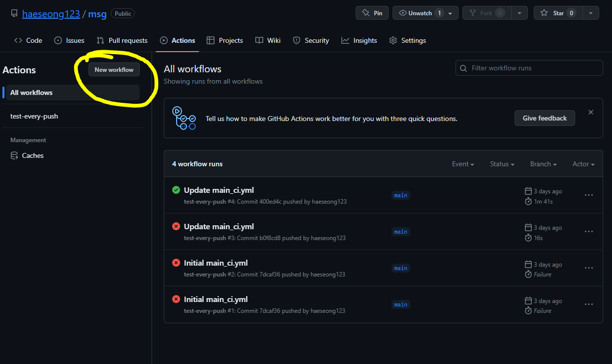
Task: Click the search magnifier icon in filter box
Action: point(463,68)
